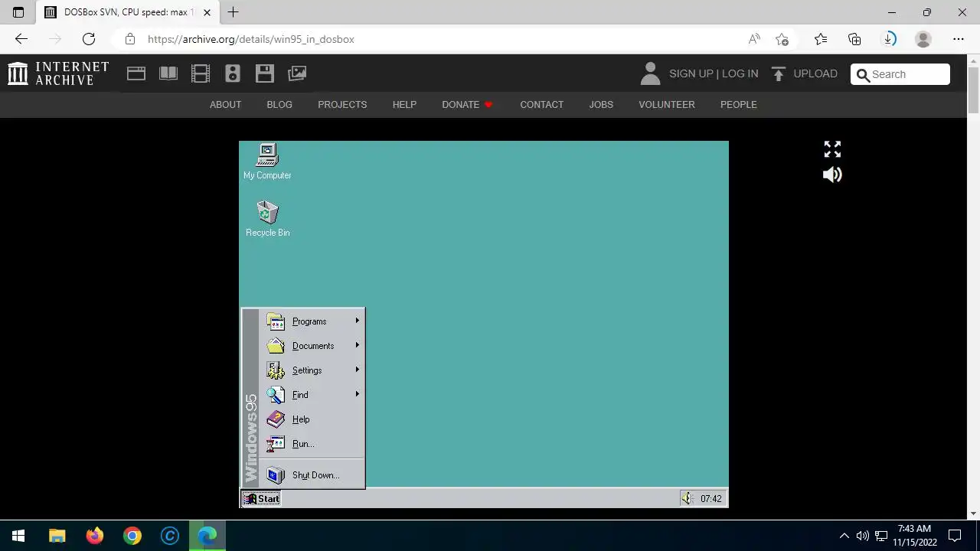Mute the emulator sound
This screenshot has width=980, height=551.
point(832,175)
